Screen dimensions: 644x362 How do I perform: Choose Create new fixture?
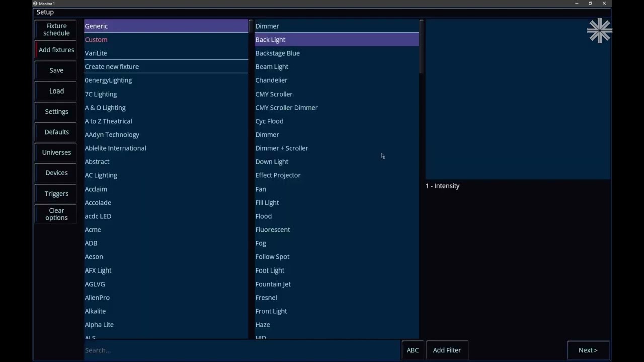point(166,67)
